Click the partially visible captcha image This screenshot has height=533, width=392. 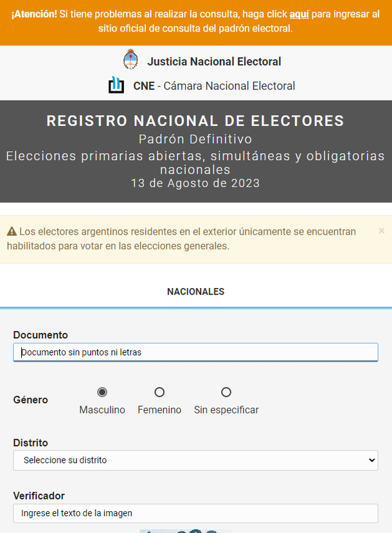(186, 530)
